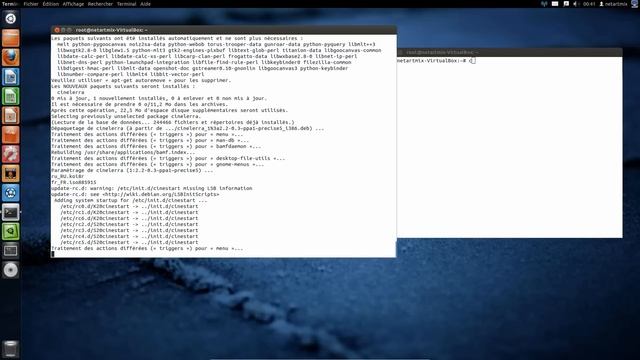Open LibreOffice Calc from the launcher
The width and height of the screenshot is (640, 360).
(11, 96)
